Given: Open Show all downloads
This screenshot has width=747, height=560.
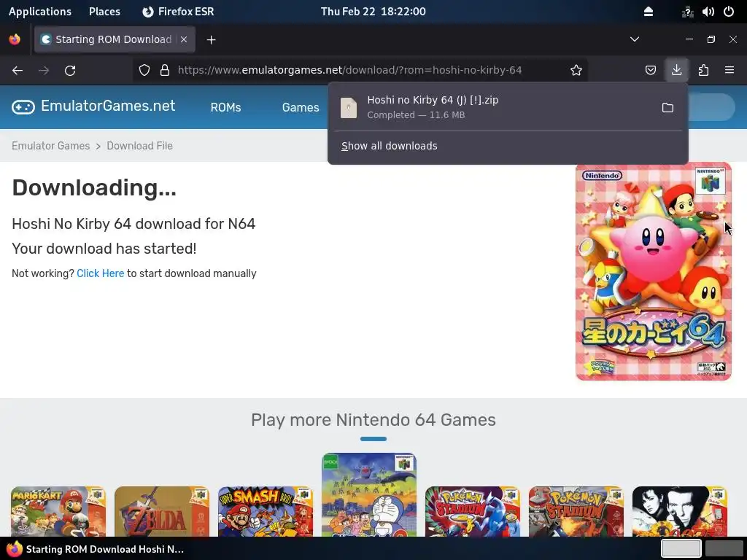Looking at the screenshot, I should (390, 146).
